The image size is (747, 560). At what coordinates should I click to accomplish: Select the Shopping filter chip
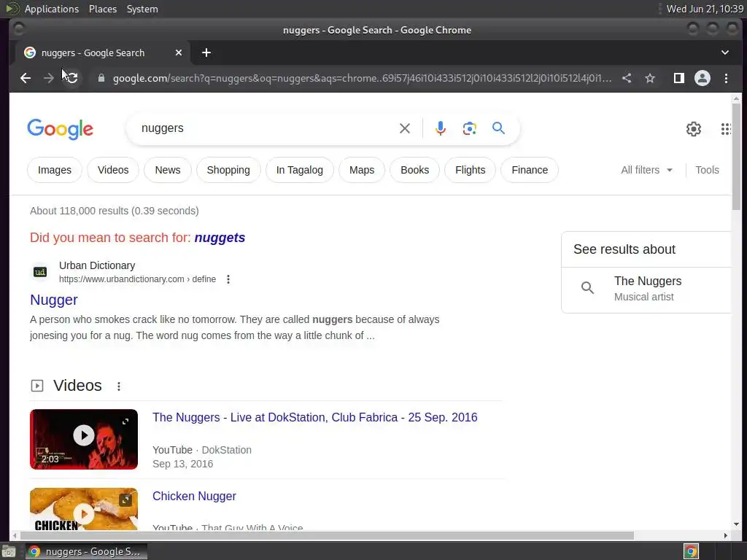pyautogui.click(x=228, y=170)
